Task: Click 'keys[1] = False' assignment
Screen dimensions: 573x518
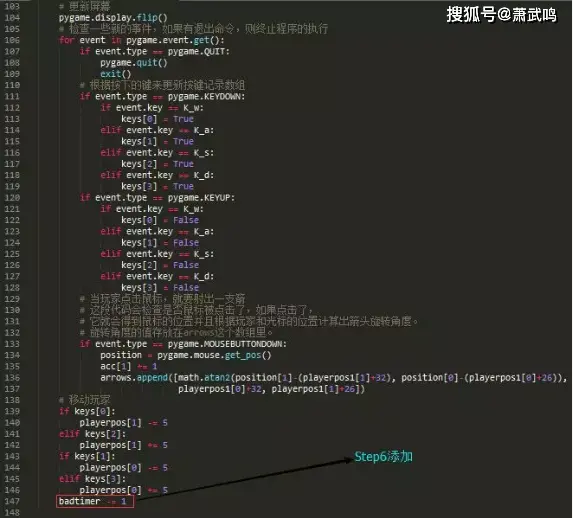Action: [160, 243]
